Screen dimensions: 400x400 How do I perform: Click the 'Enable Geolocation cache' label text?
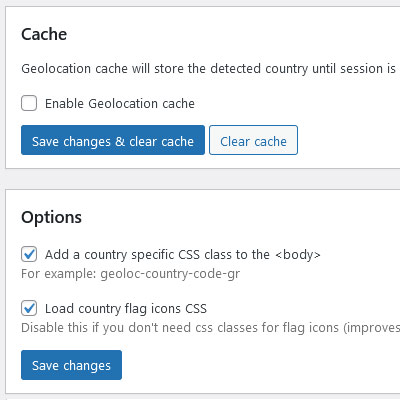pyautogui.click(x=120, y=104)
